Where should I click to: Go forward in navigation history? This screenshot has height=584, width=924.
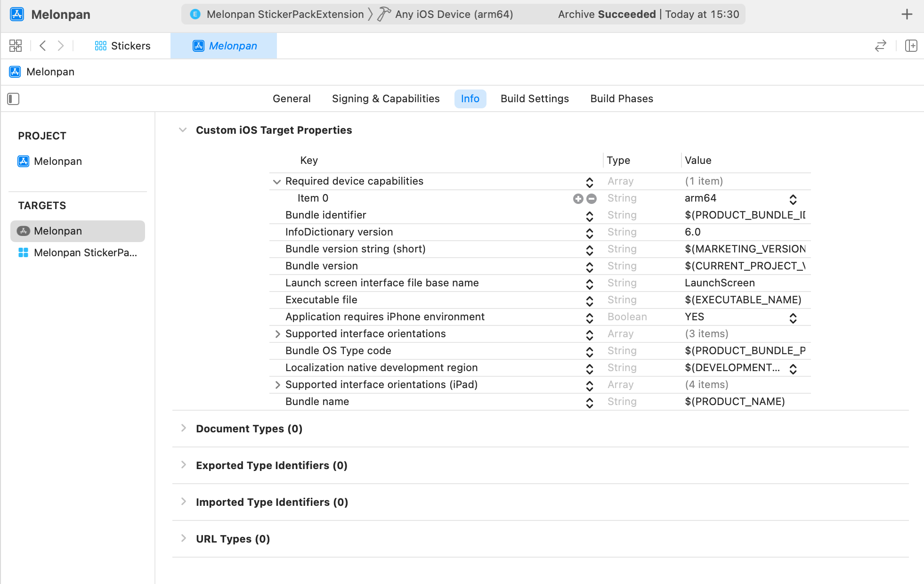(x=61, y=46)
